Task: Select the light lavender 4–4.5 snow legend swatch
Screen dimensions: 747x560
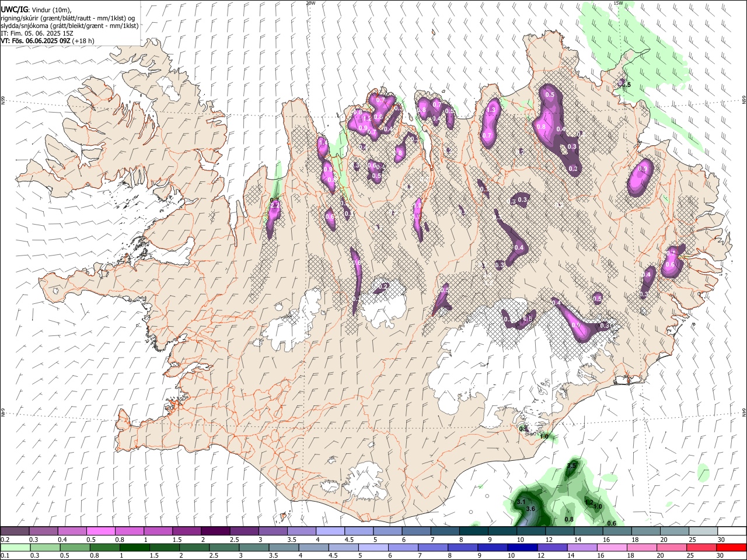Action: [x=329, y=531]
